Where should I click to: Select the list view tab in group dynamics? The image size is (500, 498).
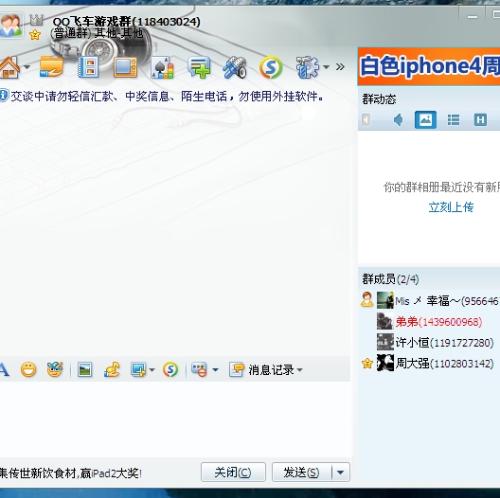pos(453,120)
